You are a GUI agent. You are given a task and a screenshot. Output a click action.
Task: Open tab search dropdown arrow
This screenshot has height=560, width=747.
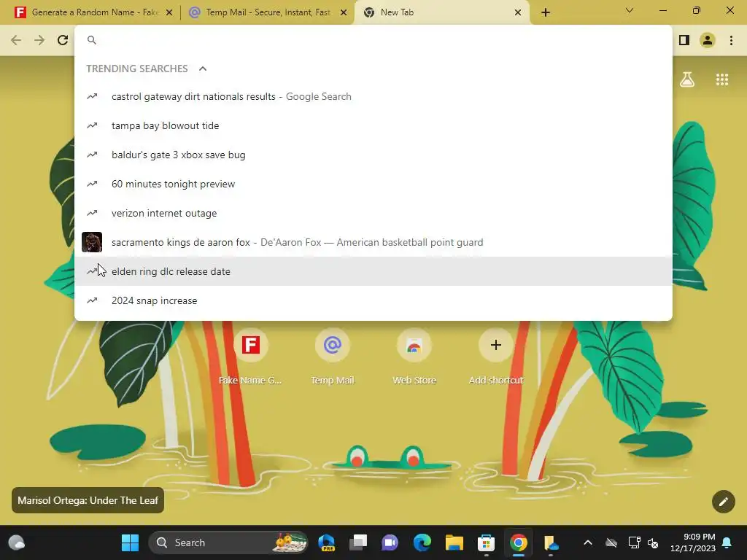tap(630, 10)
